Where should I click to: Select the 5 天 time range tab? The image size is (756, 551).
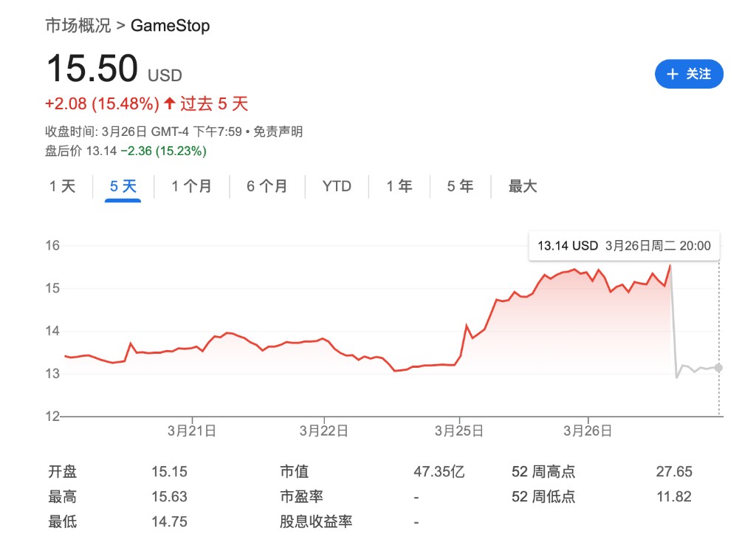123,186
